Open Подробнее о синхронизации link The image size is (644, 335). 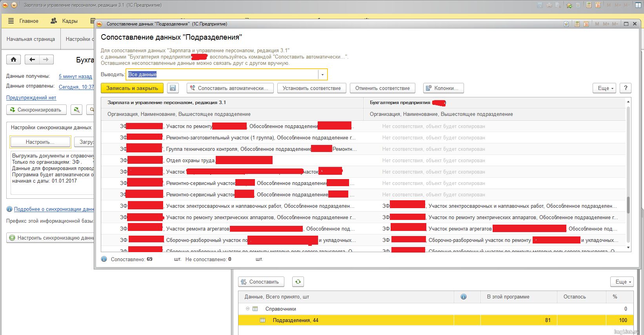point(54,209)
